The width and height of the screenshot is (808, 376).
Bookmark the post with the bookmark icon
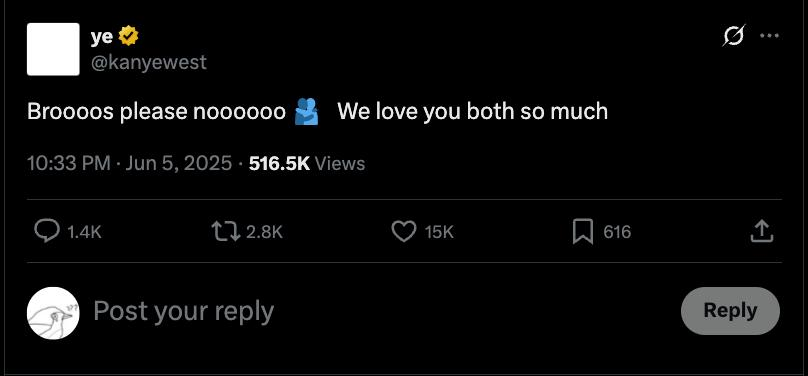(583, 232)
